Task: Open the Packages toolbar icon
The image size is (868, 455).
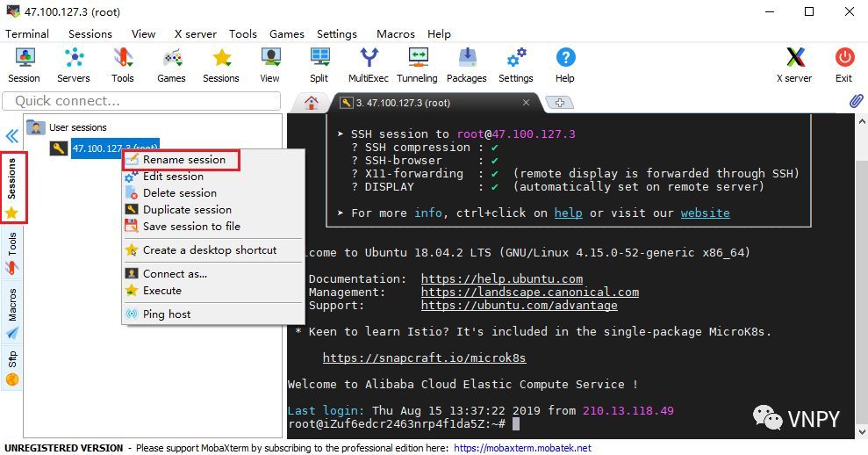Action: [x=467, y=65]
